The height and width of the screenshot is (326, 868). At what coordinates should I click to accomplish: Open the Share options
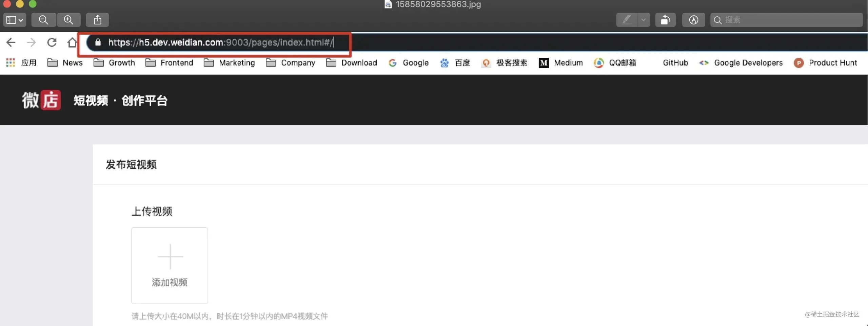pyautogui.click(x=97, y=20)
